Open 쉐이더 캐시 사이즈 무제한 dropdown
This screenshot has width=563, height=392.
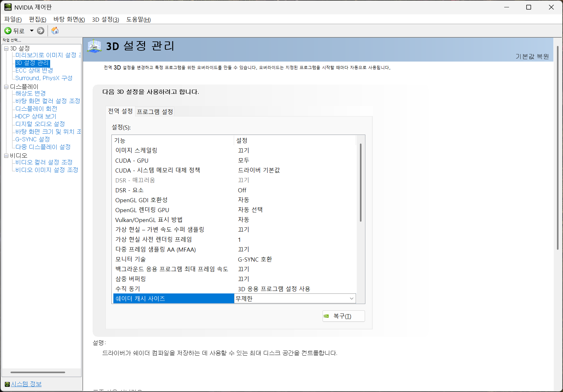click(x=295, y=299)
